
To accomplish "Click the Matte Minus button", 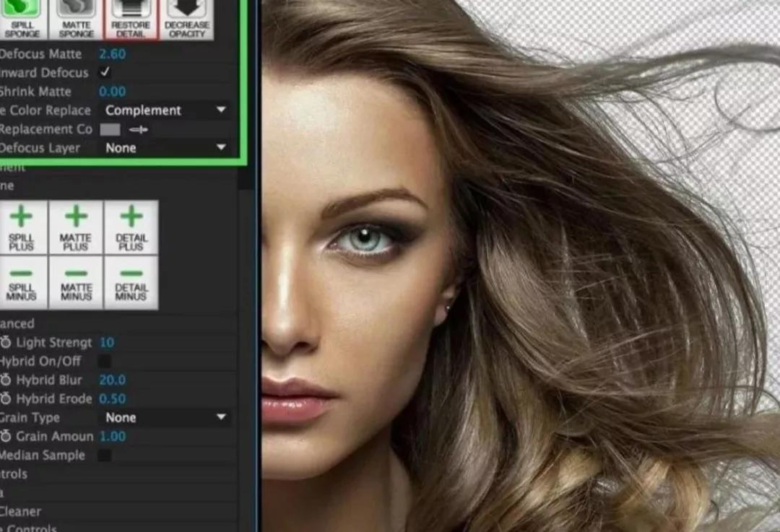I will pos(76,282).
